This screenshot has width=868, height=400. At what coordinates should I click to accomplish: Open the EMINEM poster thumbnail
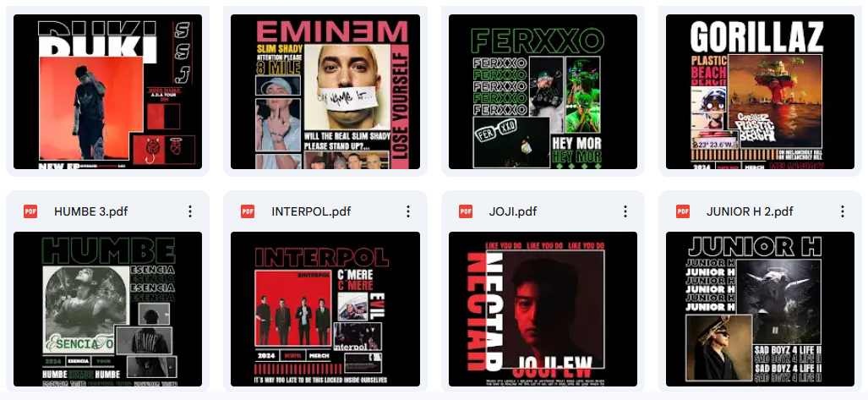pos(325,91)
